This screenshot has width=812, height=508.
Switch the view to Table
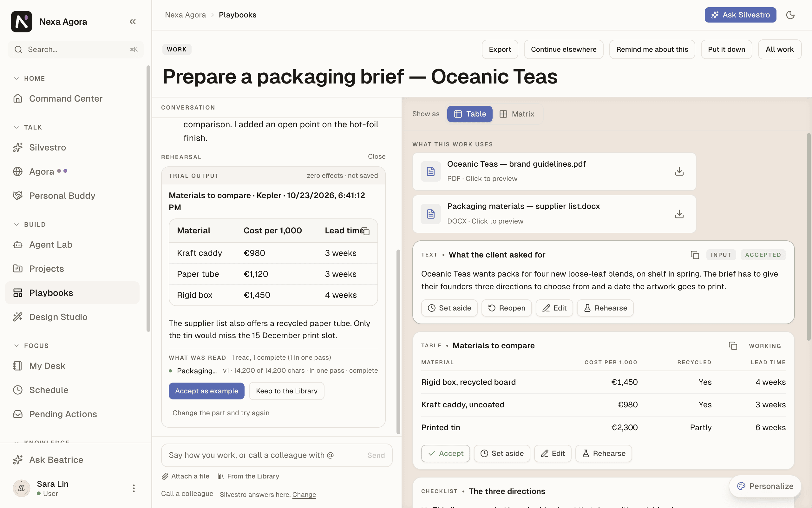[x=469, y=114]
